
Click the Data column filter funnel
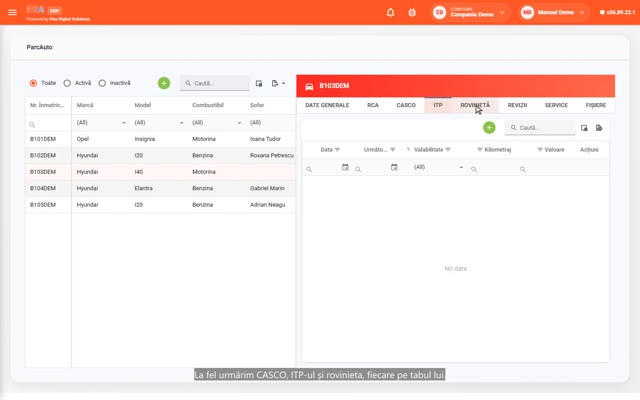tap(337, 150)
